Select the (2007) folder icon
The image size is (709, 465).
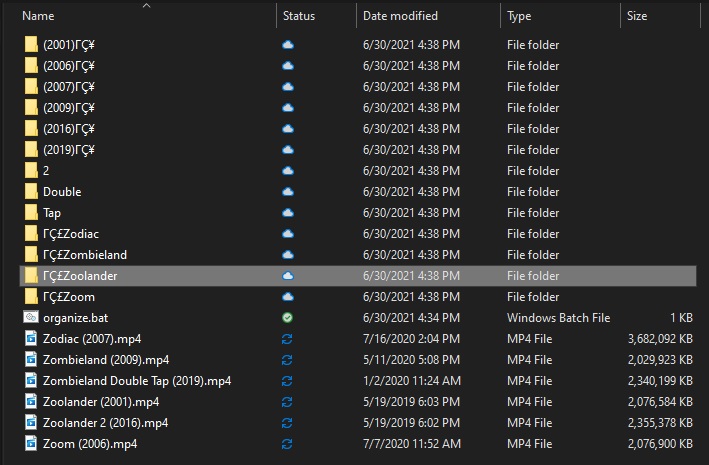tap(31, 87)
